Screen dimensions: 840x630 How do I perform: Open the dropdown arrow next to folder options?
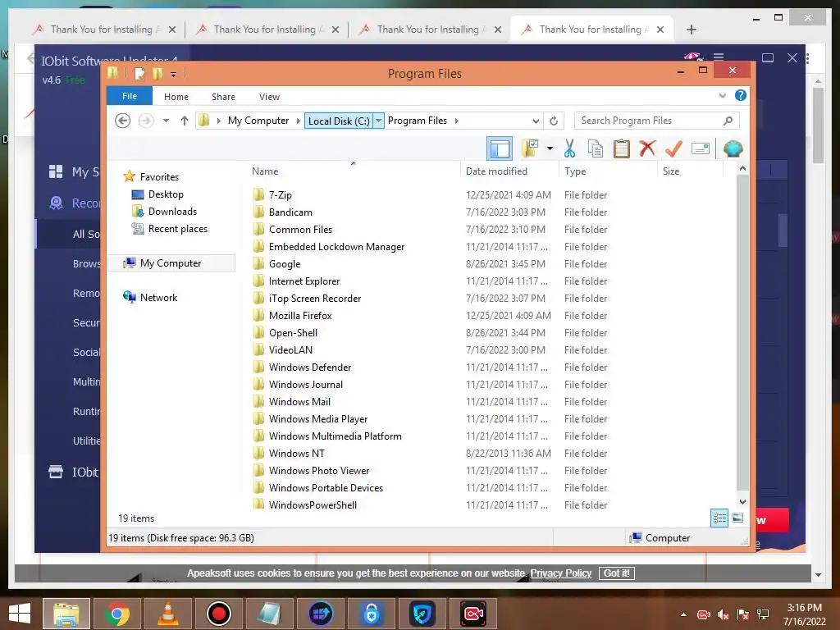click(550, 148)
